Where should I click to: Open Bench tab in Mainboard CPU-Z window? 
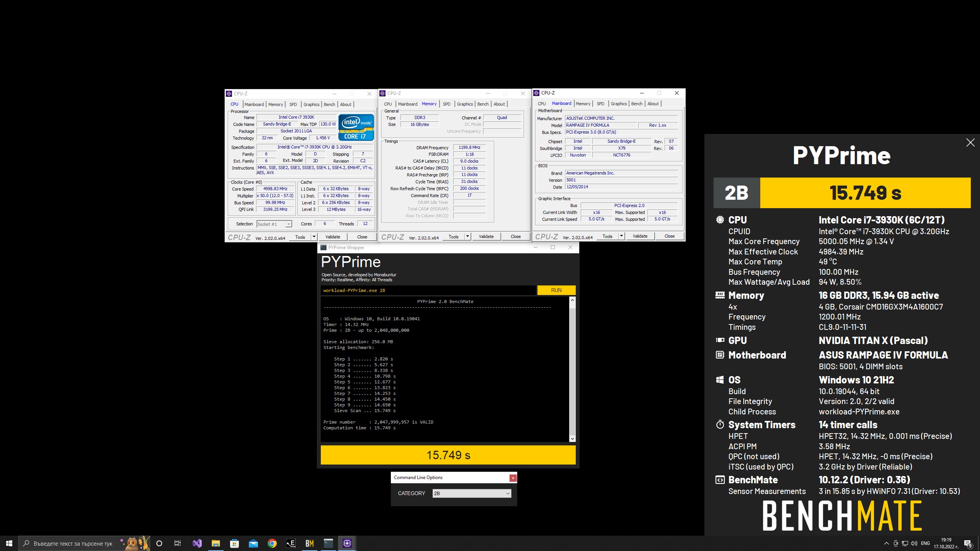(637, 104)
